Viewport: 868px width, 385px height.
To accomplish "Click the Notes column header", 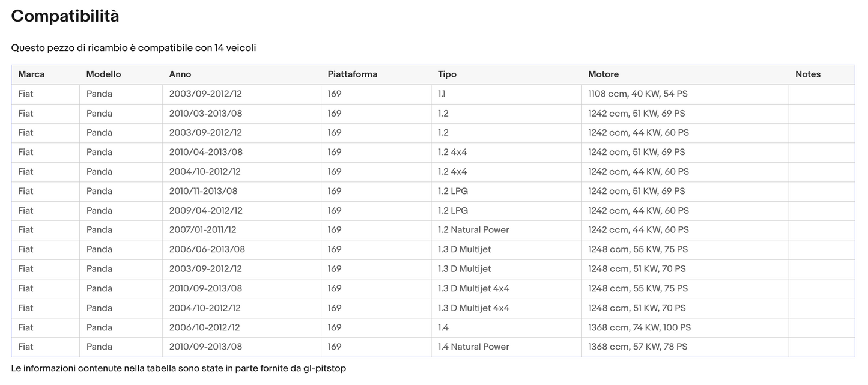I will click(807, 74).
